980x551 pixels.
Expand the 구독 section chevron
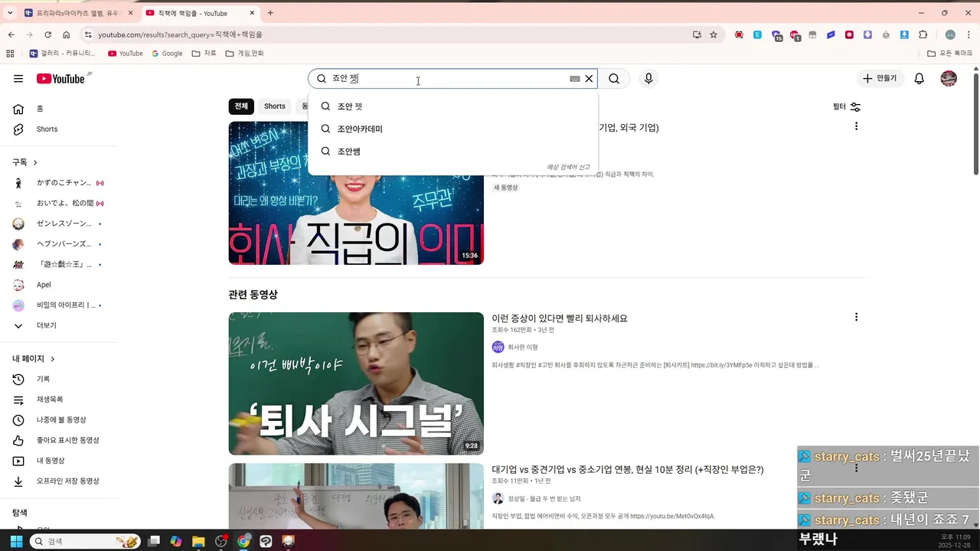pos(34,162)
